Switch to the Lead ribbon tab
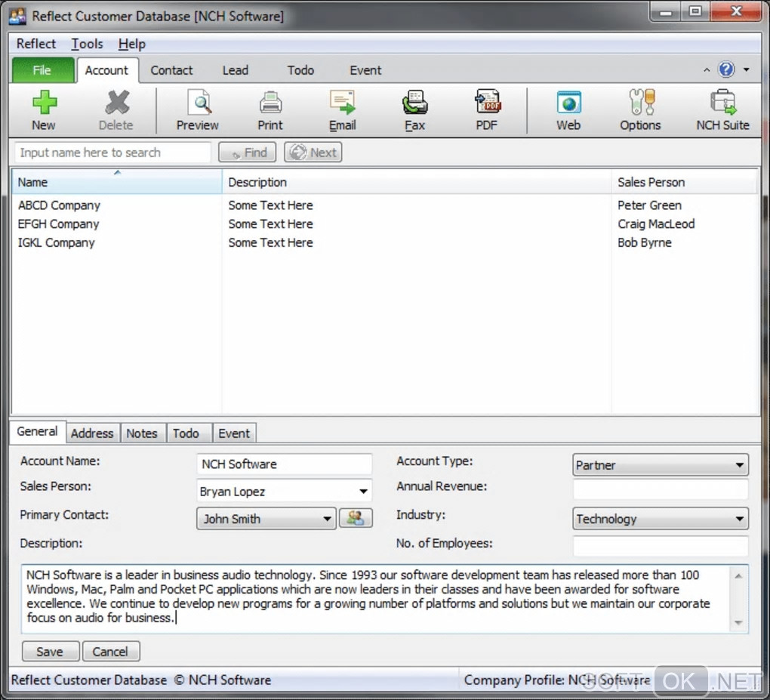Screen dimensions: 770x700 pos(236,70)
